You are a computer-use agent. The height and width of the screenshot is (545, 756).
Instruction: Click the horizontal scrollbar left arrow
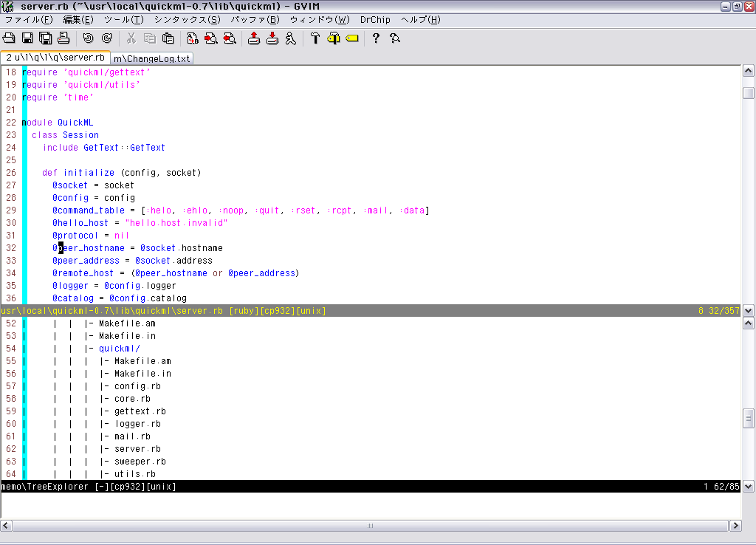click(x=6, y=526)
